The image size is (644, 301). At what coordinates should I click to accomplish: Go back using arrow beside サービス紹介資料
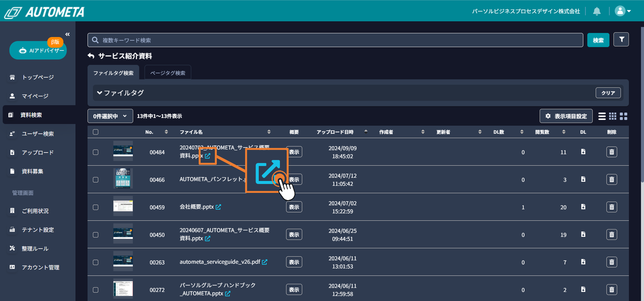tap(91, 56)
